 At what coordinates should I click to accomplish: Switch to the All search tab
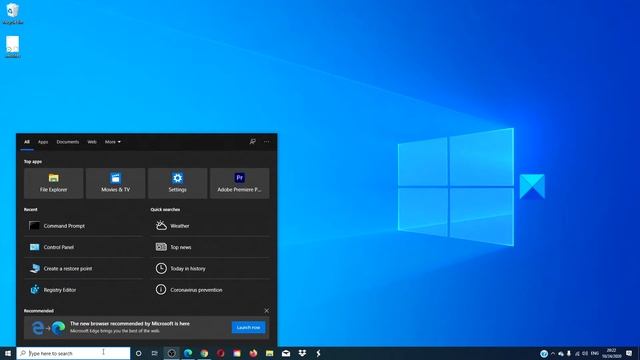27,142
